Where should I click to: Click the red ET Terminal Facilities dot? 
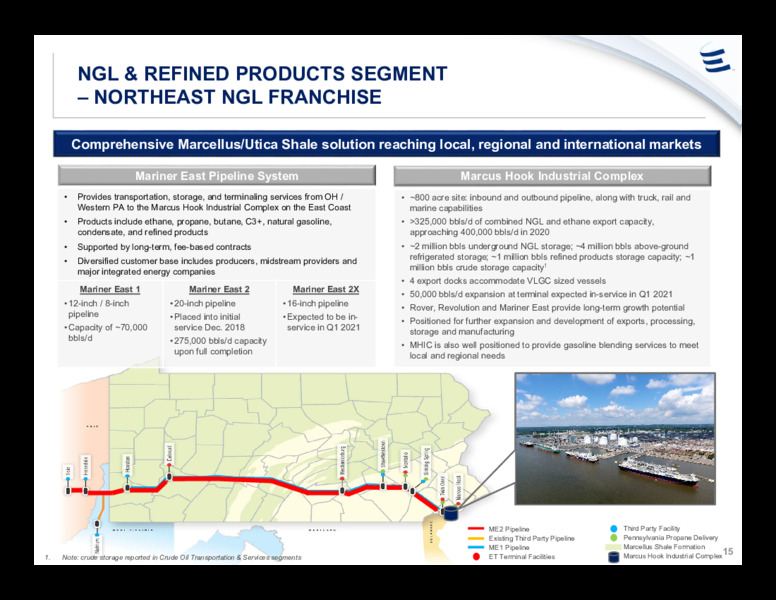tap(476, 557)
